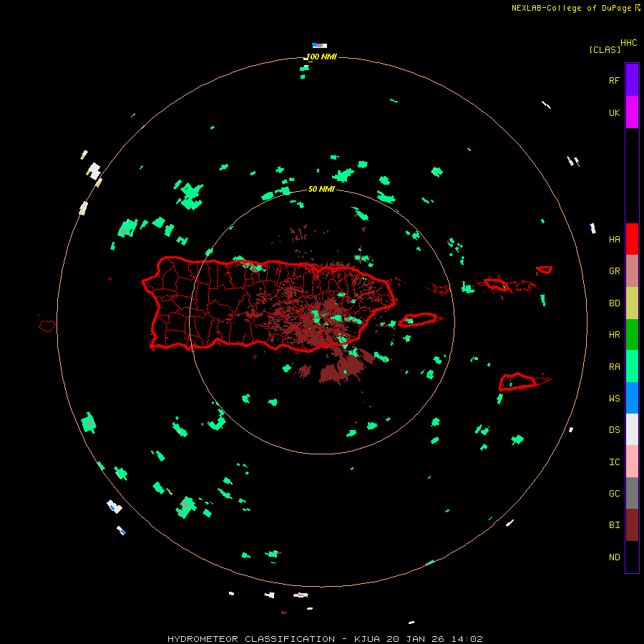Screen dimensions: 644x644
Task: Click the RF purple legend color swatch
Action: pos(632,80)
